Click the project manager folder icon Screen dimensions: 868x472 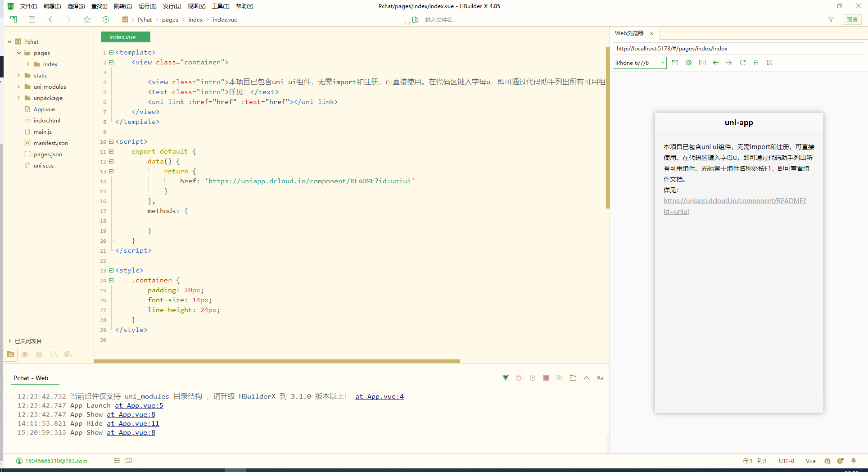pos(10,354)
